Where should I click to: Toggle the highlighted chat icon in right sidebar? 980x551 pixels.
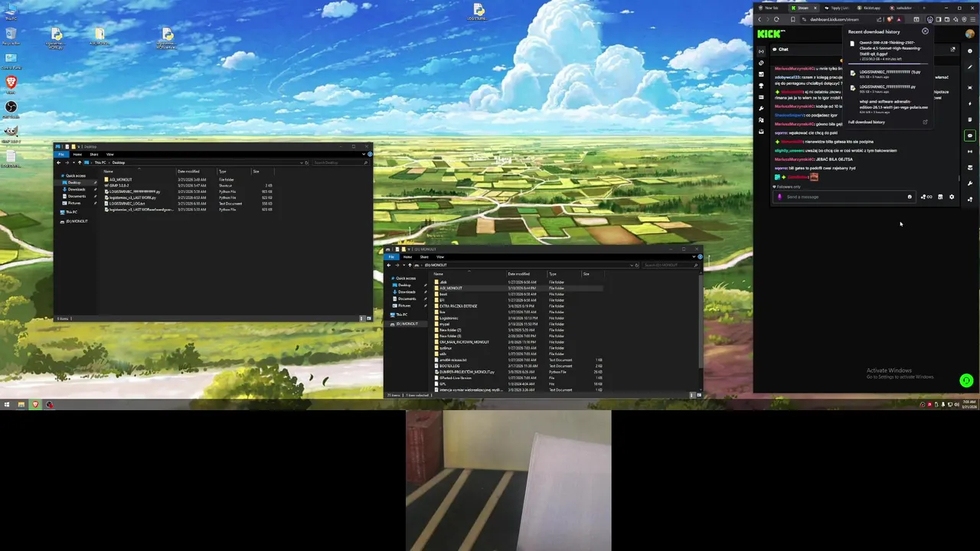click(970, 135)
